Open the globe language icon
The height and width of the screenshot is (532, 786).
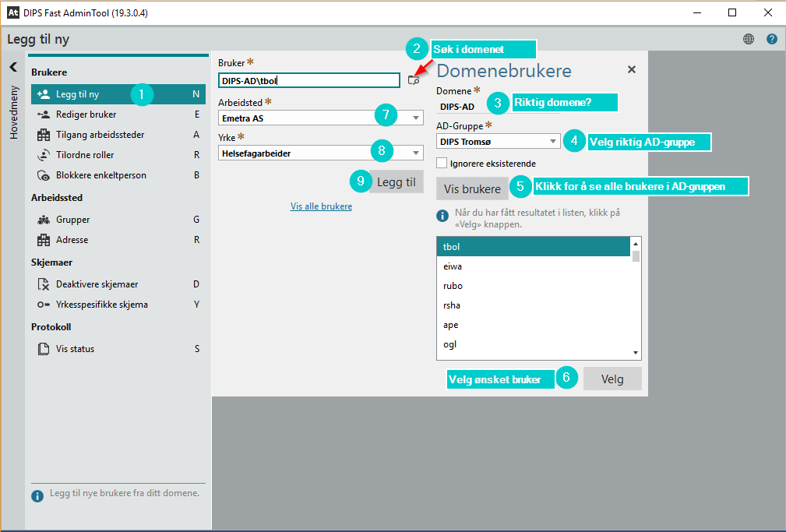(x=749, y=39)
